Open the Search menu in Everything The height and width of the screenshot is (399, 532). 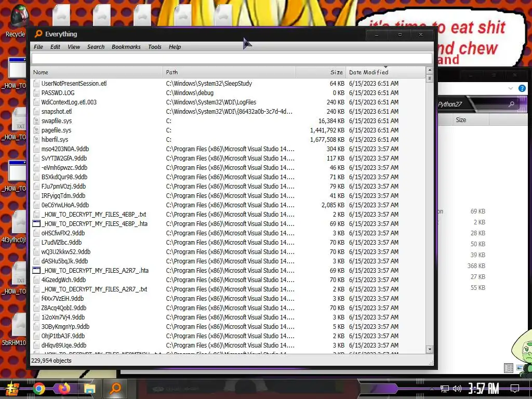96,47
